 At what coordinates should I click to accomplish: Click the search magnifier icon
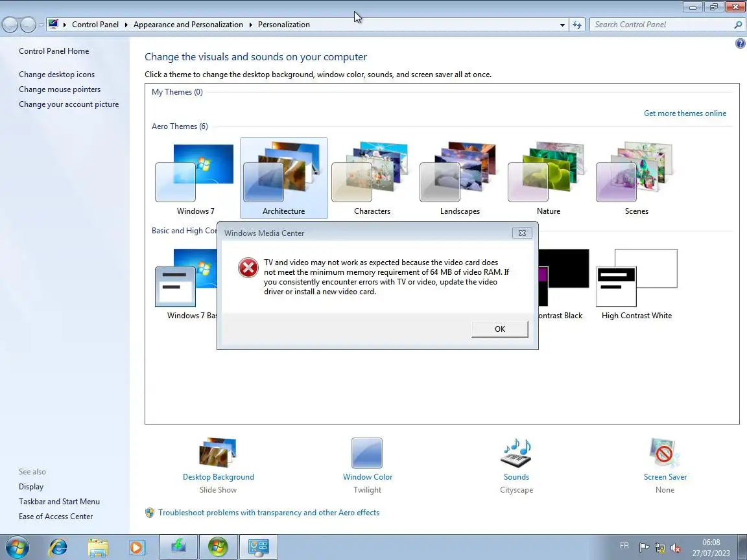tap(738, 25)
